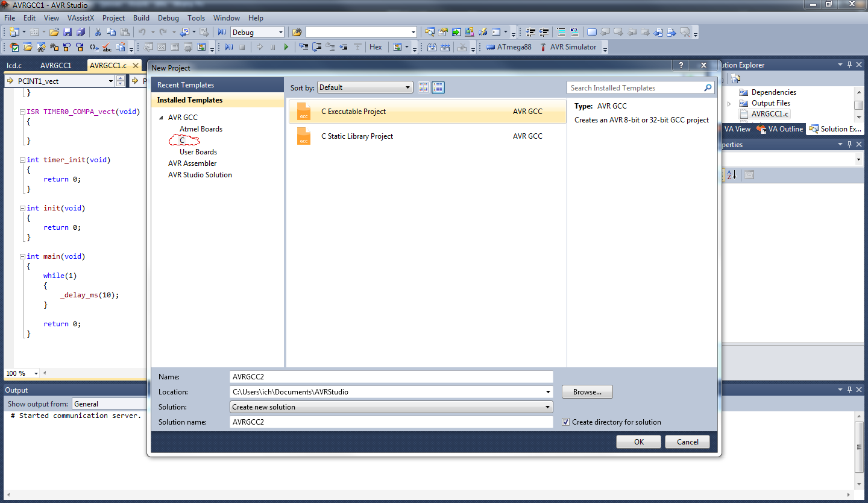868x503 pixels.
Task: Click the Find in Files binoculars-folder icon
Action: pos(297,32)
